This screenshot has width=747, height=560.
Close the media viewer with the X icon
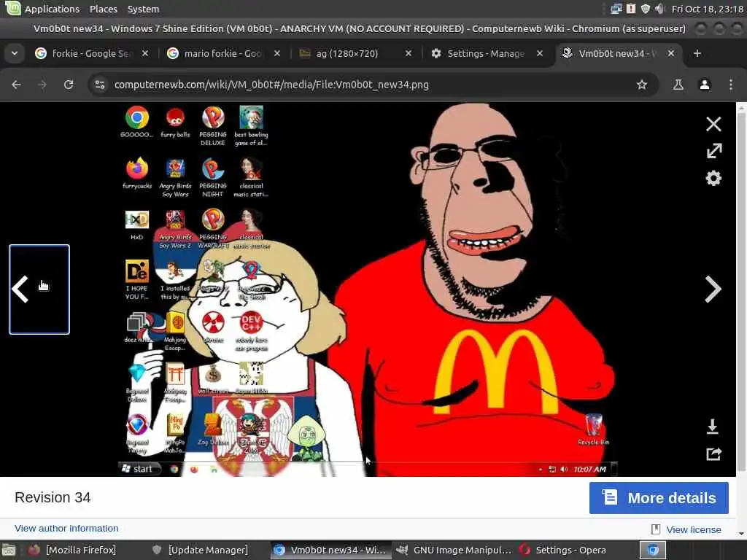pyautogui.click(x=713, y=124)
